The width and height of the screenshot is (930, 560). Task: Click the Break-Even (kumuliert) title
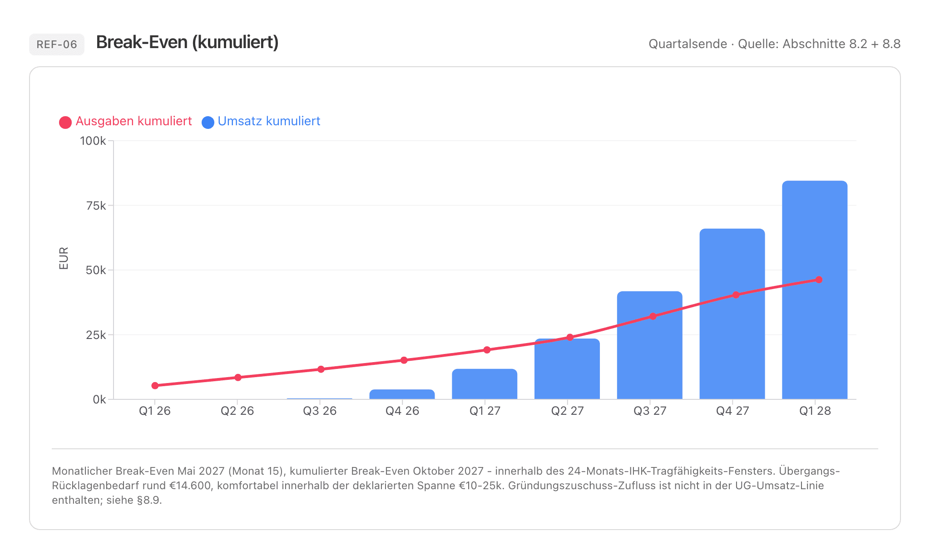(187, 43)
